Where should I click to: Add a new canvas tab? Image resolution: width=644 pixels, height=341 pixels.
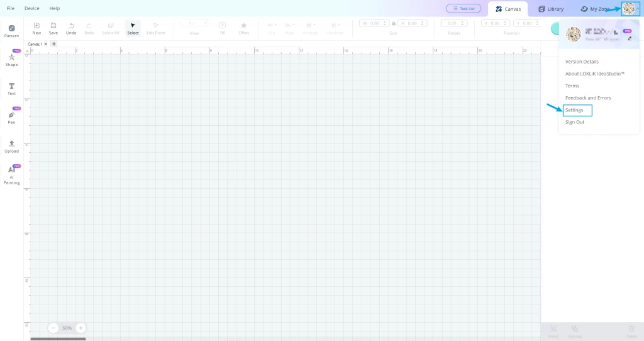(54, 44)
